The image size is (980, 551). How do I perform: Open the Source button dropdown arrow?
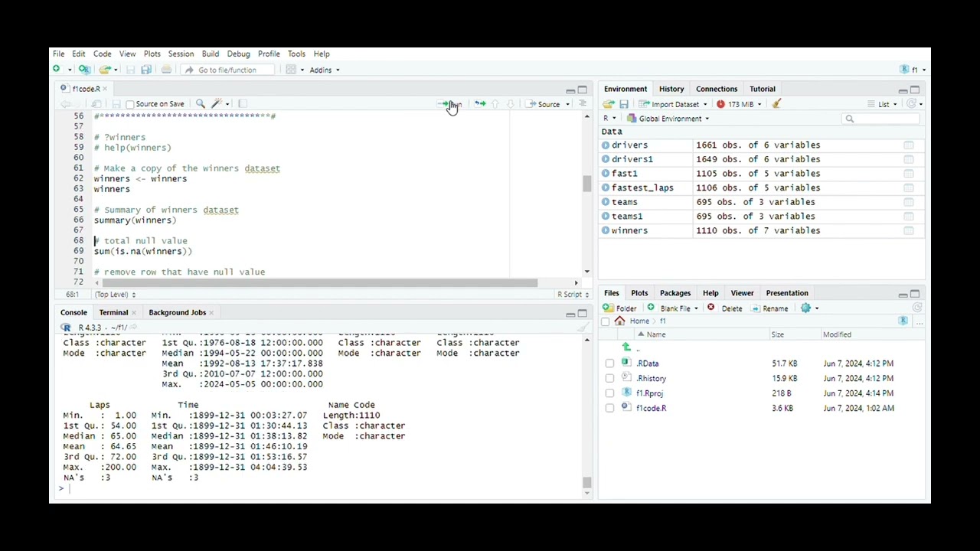coord(567,104)
